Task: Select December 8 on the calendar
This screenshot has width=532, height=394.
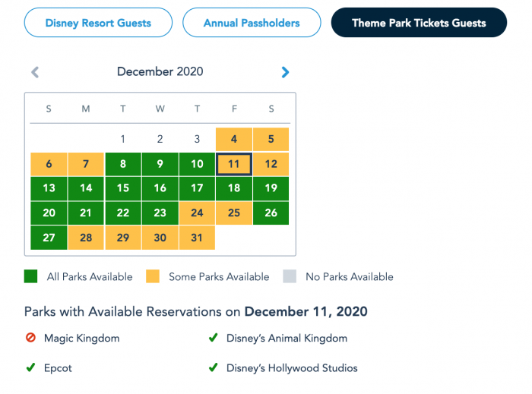Action: click(123, 164)
